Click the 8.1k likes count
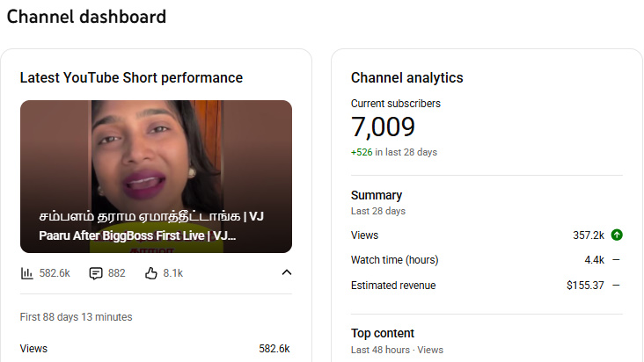Screen dimensions: 644x362 tap(173, 273)
